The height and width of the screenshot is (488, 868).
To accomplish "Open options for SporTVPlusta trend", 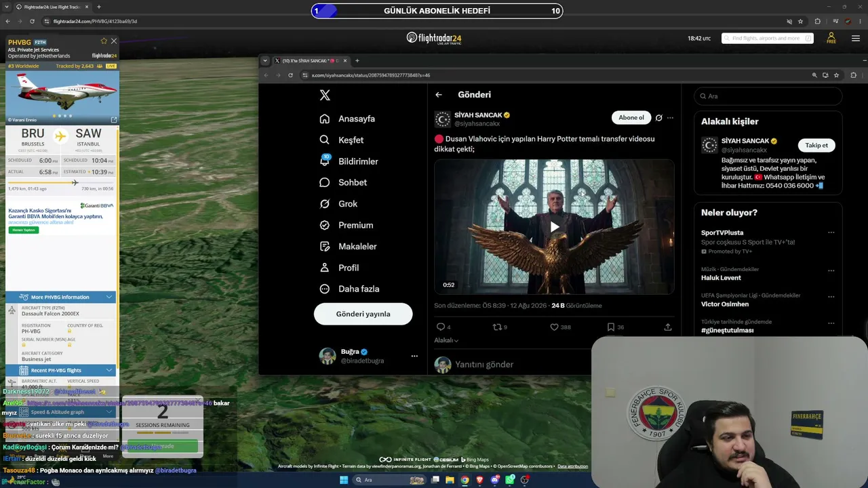I will [831, 232].
